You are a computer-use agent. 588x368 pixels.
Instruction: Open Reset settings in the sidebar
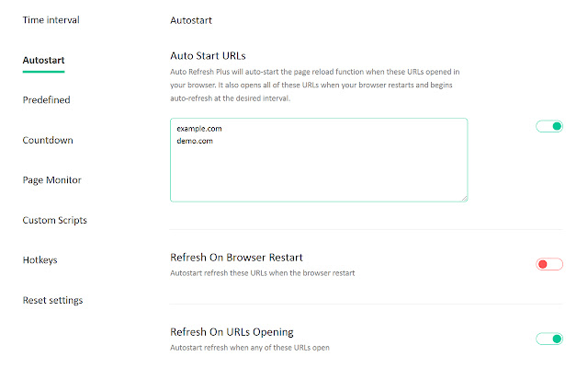52,300
